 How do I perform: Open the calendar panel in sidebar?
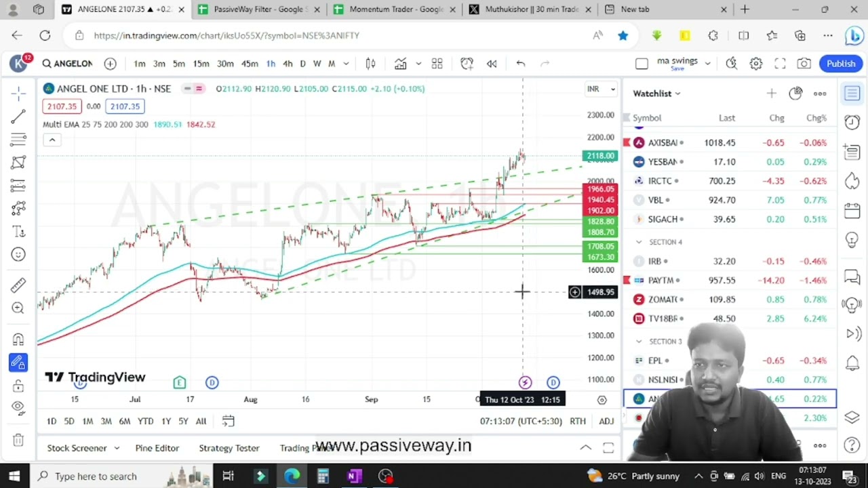click(x=852, y=210)
